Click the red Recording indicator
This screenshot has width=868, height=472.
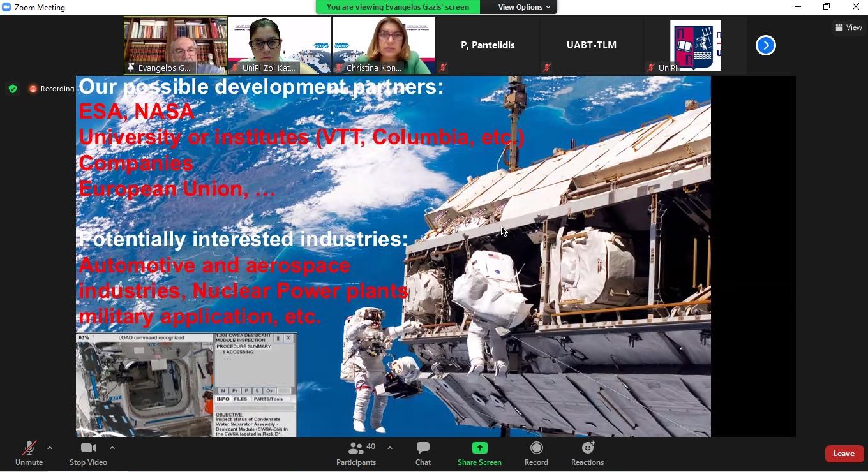pos(51,89)
